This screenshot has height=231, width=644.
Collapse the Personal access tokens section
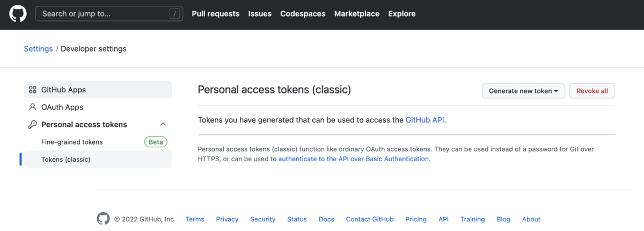click(163, 125)
